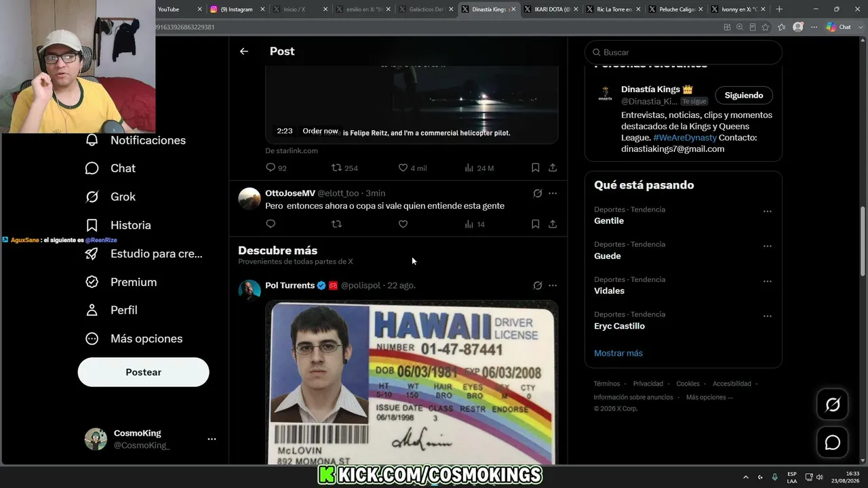Open the McLovin Hawaii license image
Screen dimensions: 868x488
tap(412, 382)
